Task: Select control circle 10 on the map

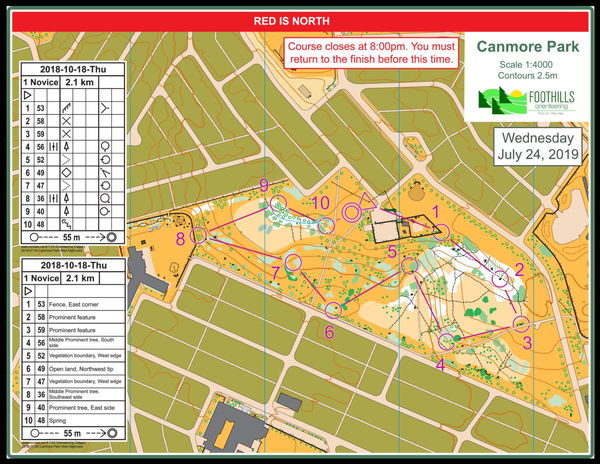Action: click(326, 225)
